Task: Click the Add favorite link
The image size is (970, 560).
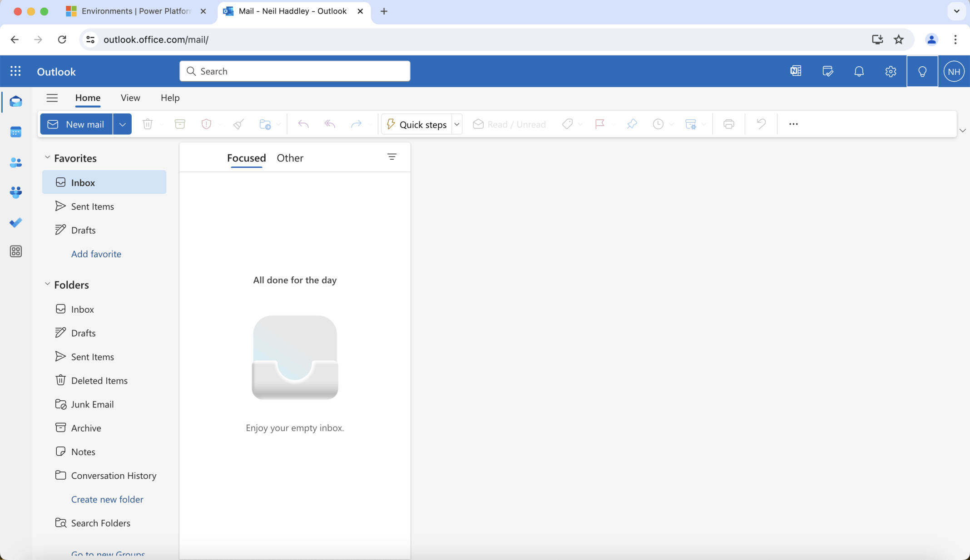Action: pos(96,254)
